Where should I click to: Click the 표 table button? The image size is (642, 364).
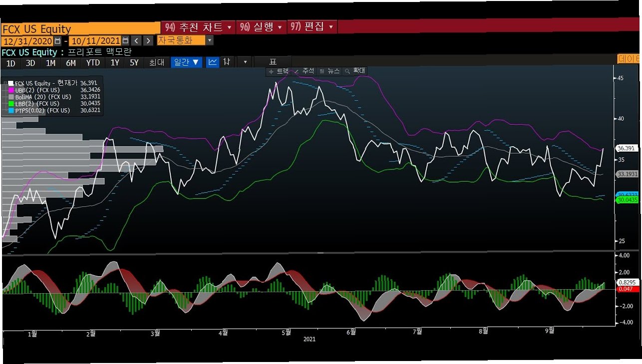point(273,62)
